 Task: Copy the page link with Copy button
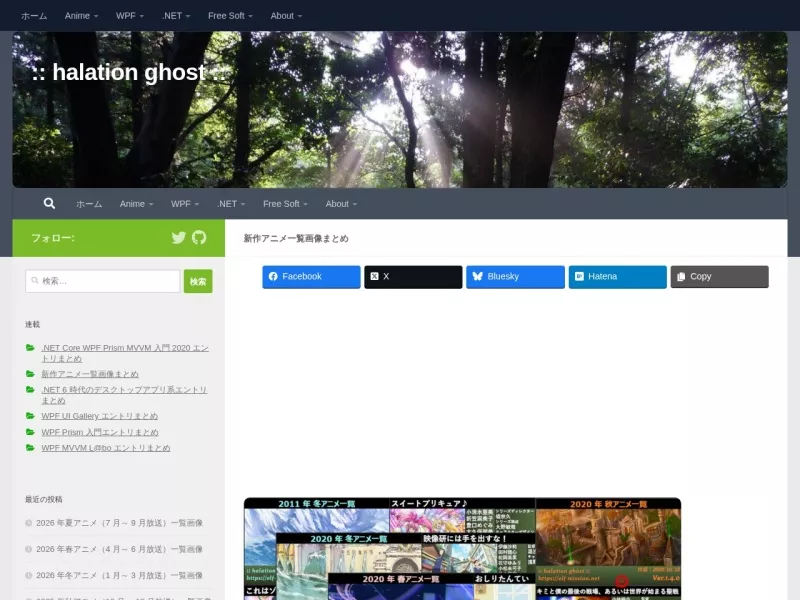(x=719, y=277)
